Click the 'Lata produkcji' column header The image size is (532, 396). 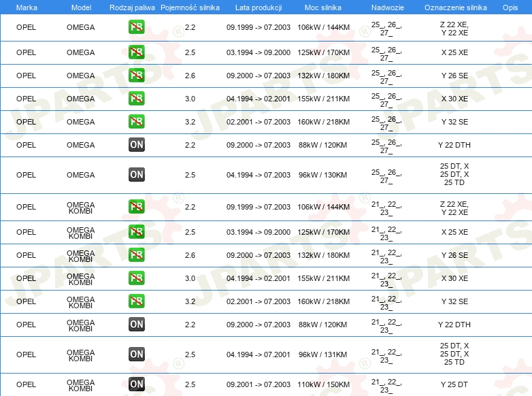coord(259,7)
